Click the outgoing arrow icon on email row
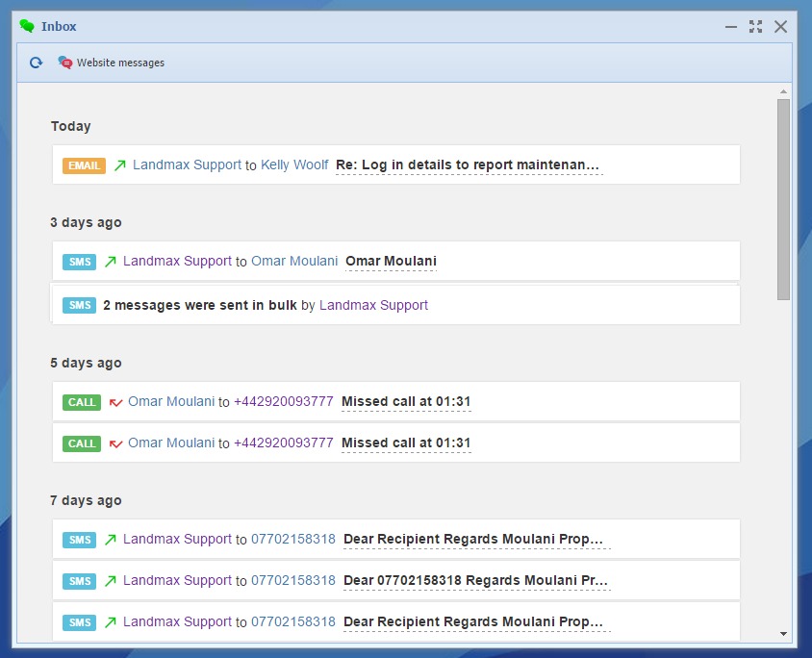This screenshot has height=658, width=812. pyautogui.click(x=119, y=165)
